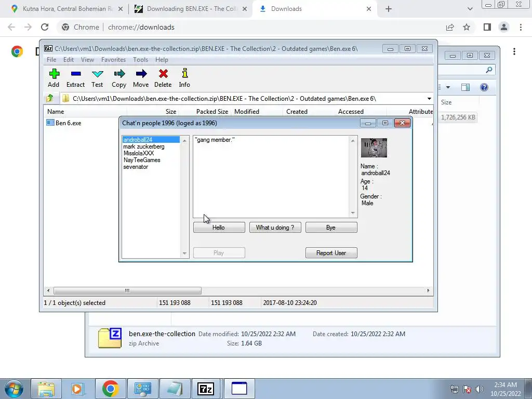Image resolution: width=532 pixels, height=399 pixels.
Task: Click the Bye chat button
Action: pyautogui.click(x=331, y=228)
